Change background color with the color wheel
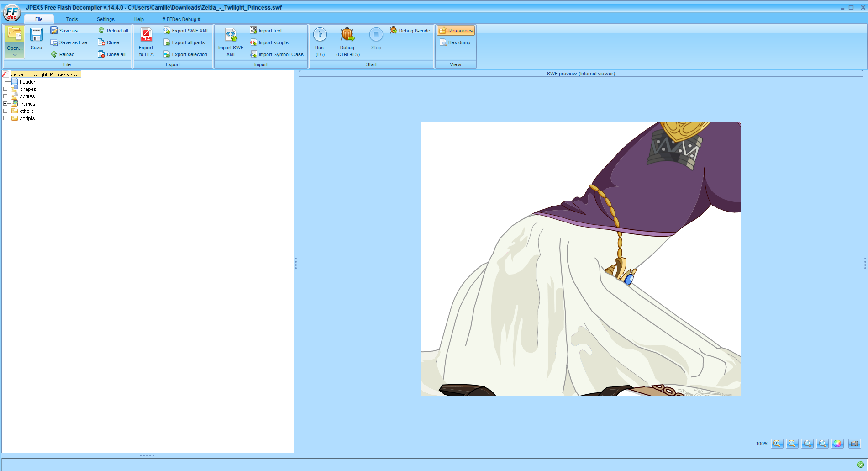This screenshot has height=471, width=868. 837,443
